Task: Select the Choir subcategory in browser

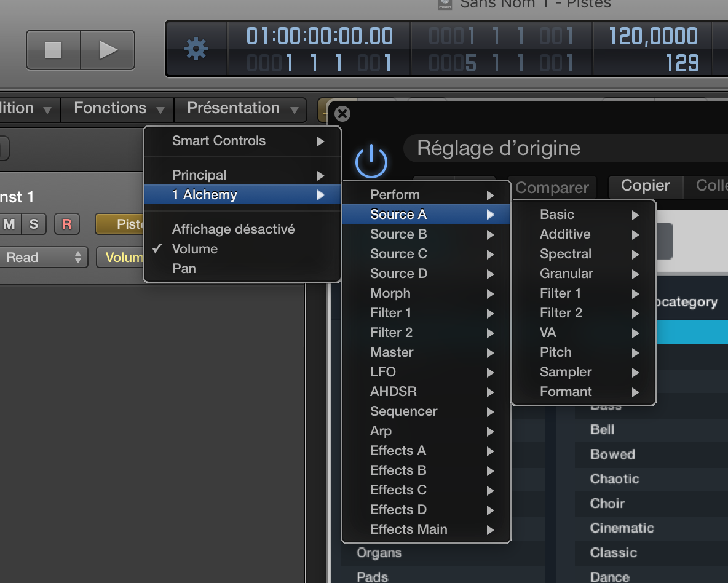Action: tap(607, 504)
